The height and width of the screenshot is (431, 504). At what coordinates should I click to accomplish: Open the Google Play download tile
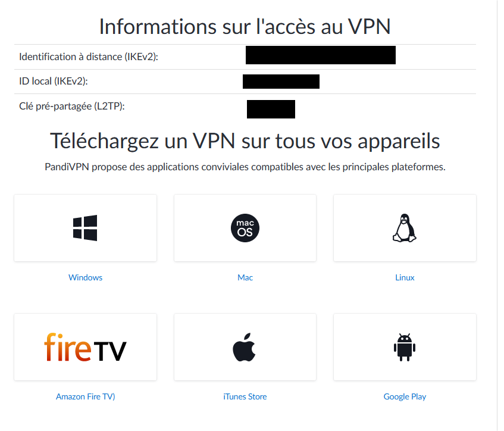(x=405, y=347)
